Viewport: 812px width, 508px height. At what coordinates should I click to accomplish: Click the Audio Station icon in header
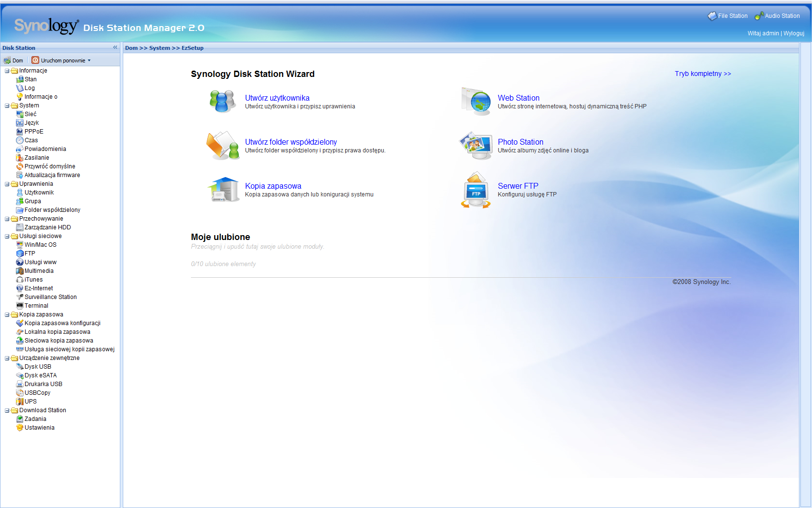click(x=759, y=16)
